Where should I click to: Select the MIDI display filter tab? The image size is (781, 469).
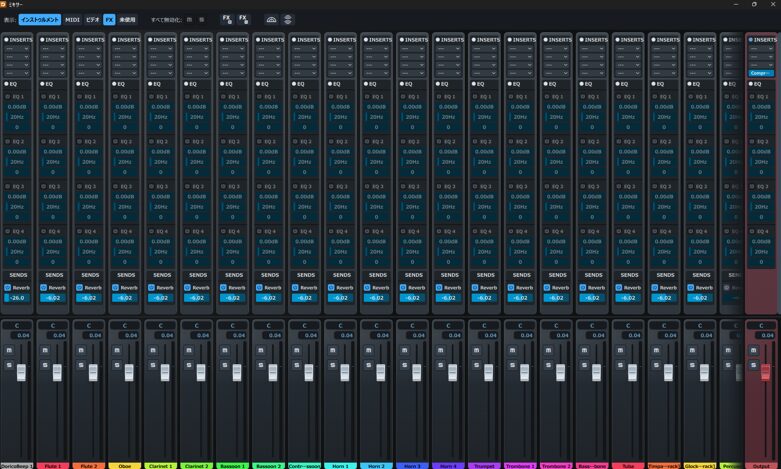pos(73,19)
